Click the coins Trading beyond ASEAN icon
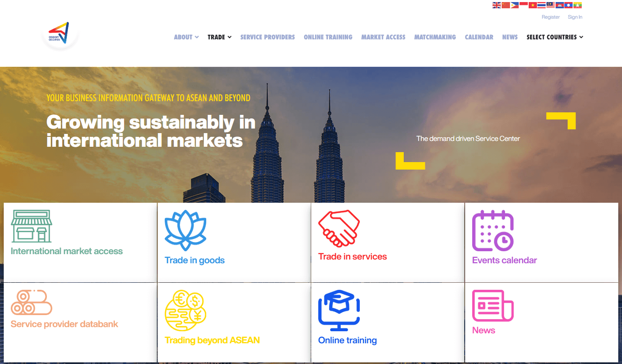622x364 pixels. pos(185,311)
